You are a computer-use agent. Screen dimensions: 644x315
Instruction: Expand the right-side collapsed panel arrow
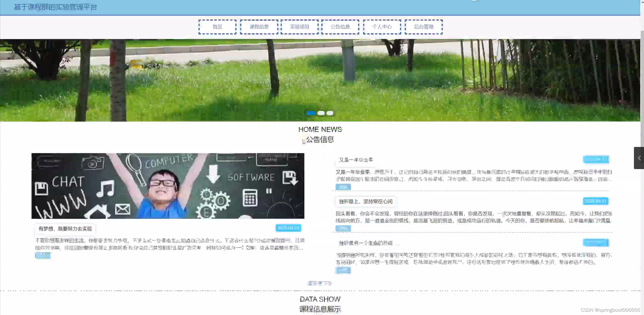click(639, 158)
